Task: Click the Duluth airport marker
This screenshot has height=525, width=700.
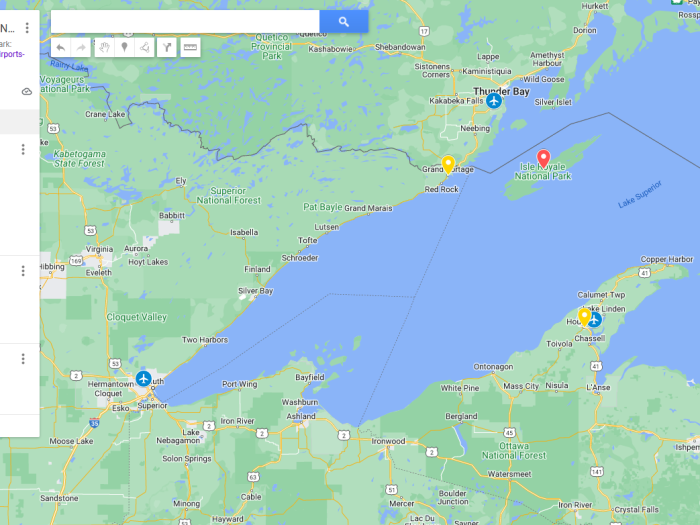Action: click(x=143, y=379)
